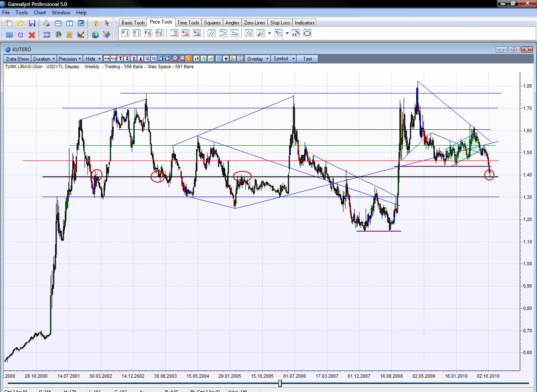Expand the Precision dropdown
Screen dimensions: 537x392
pos(69,59)
